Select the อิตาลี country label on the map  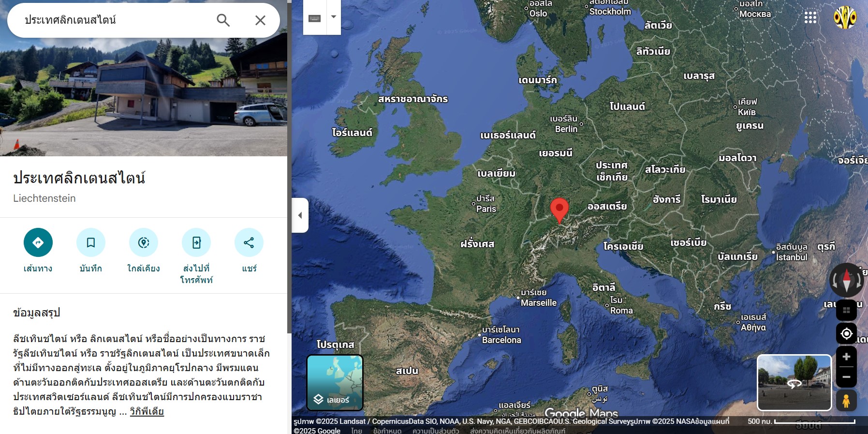pos(604,287)
